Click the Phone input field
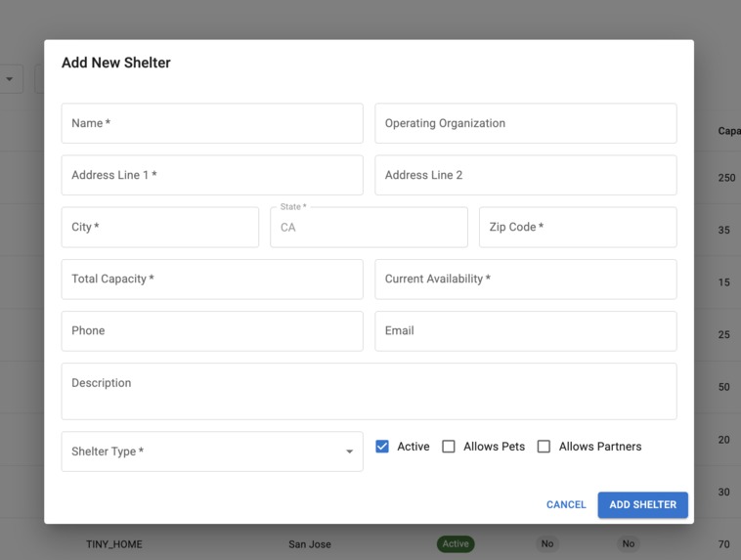This screenshot has width=741, height=560. (x=212, y=331)
